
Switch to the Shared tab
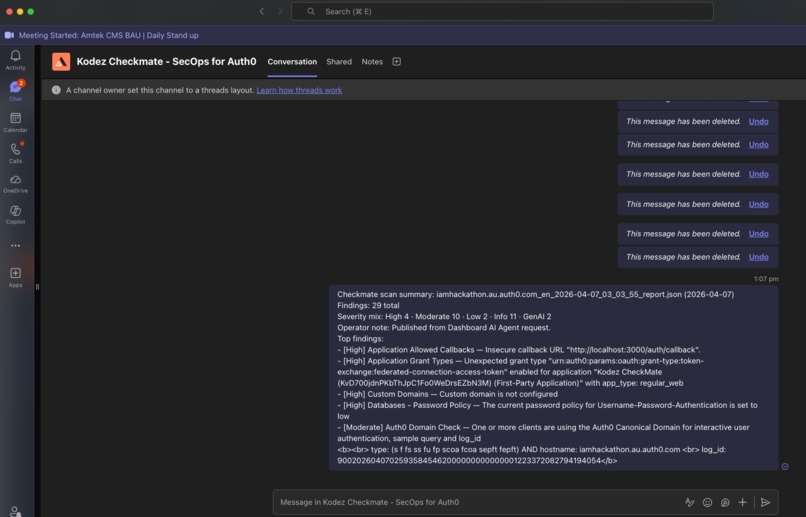(339, 62)
